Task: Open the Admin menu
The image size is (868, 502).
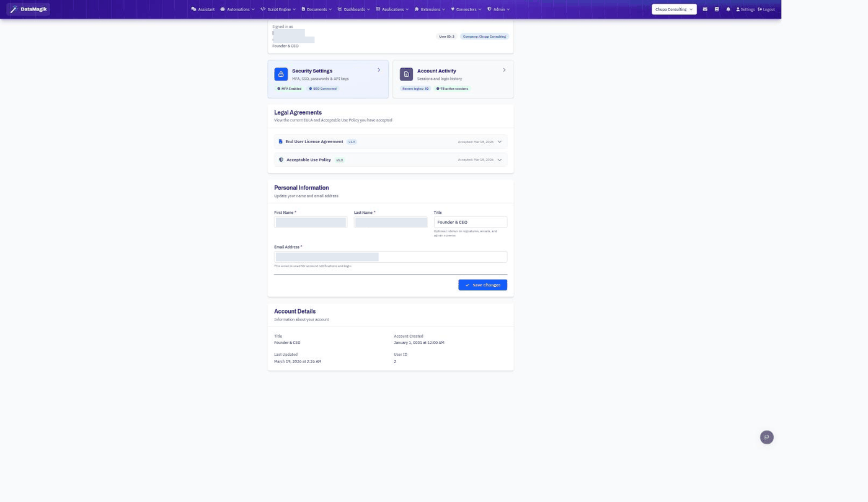Action: click(498, 9)
